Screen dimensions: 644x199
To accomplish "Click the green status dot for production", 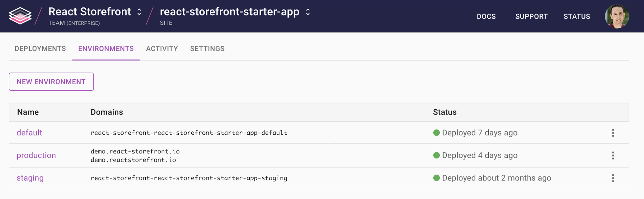I will [x=437, y=155].
